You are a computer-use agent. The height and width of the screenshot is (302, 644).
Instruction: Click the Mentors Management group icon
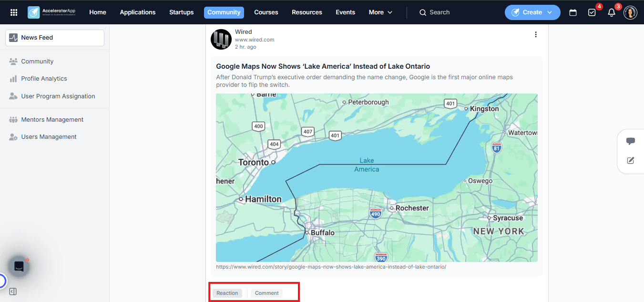tap(13, 120)
